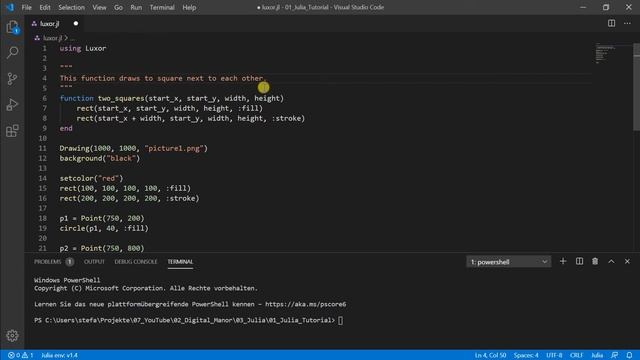
Task: Change encoding via UTF-8 indicator
Action: 554,355
